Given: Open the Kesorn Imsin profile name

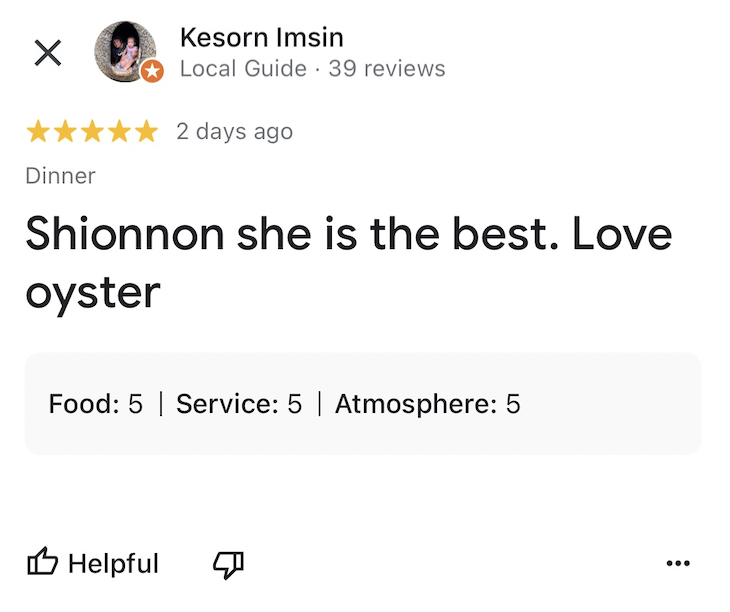Looking at the screenshot, I should 261,38.
